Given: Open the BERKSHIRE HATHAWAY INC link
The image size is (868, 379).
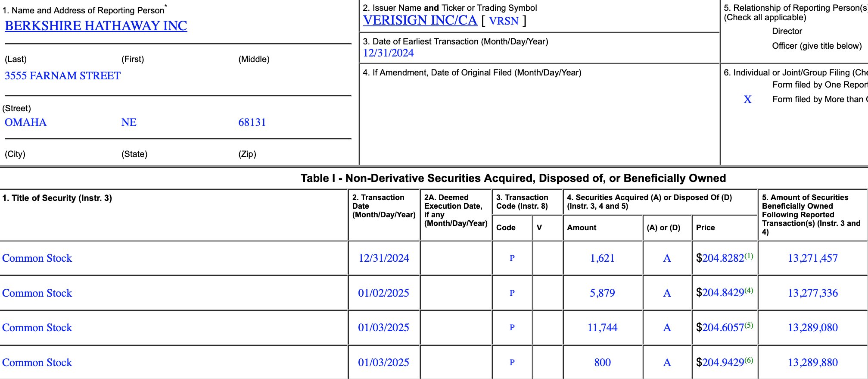Looking at the screenshot, I should point(96,26).
